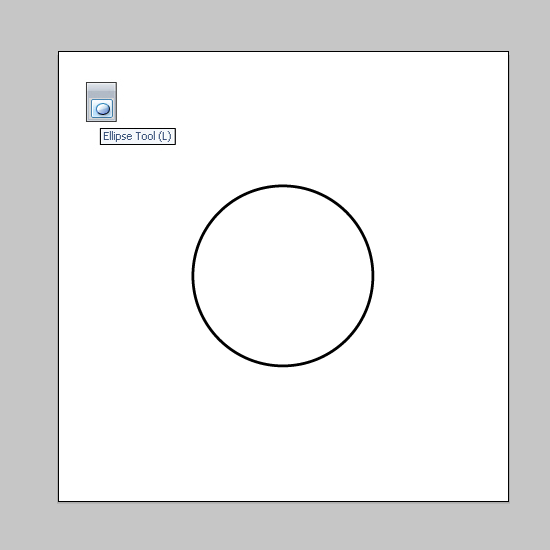Click blank artboard area above the circle

[x=283, y=118]
